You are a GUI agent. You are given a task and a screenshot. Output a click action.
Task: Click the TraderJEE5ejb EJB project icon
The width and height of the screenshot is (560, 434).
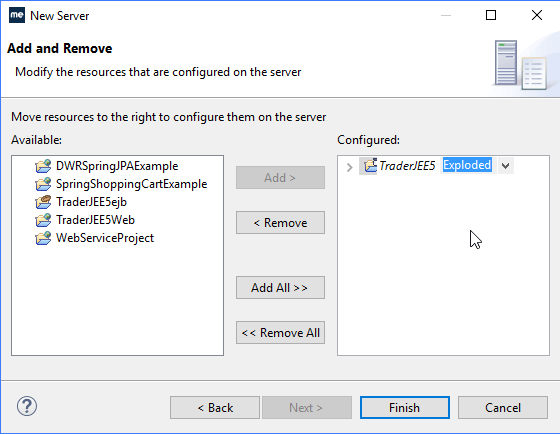pos(43,202)
